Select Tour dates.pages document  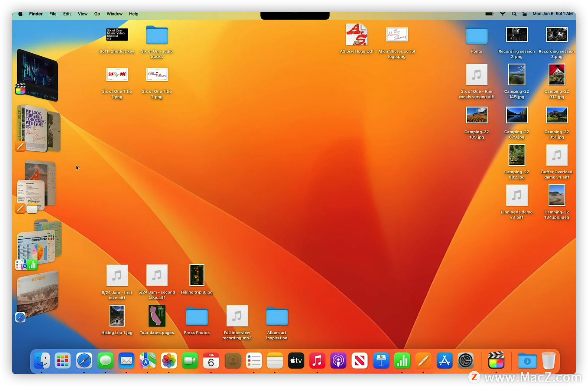157,320
